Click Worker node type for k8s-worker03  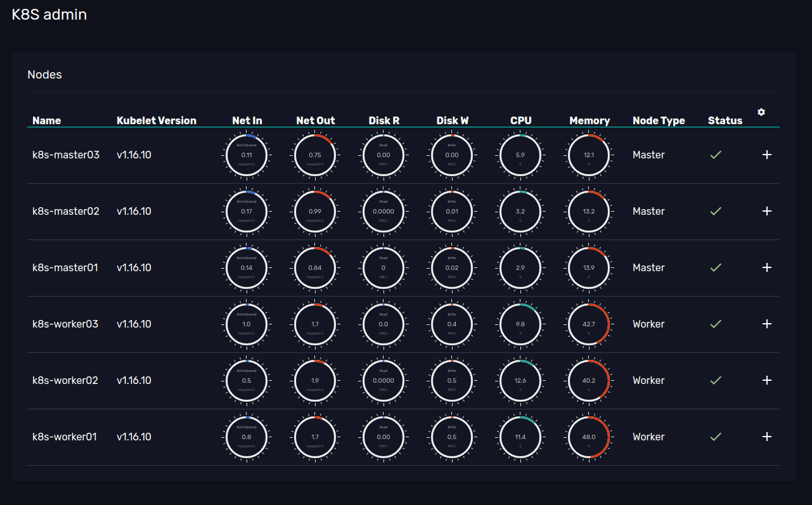click(x=648, y=324)
